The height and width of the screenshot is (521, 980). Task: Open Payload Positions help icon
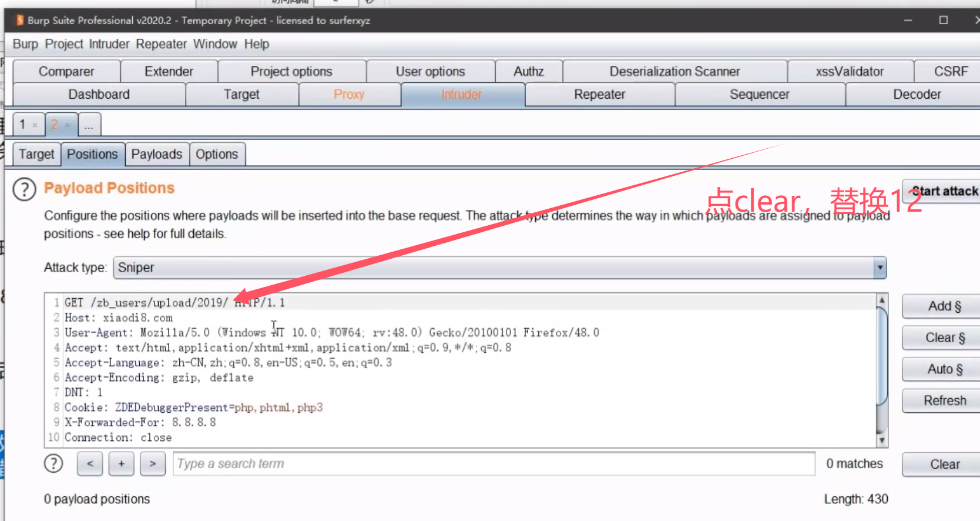[24, 190]
